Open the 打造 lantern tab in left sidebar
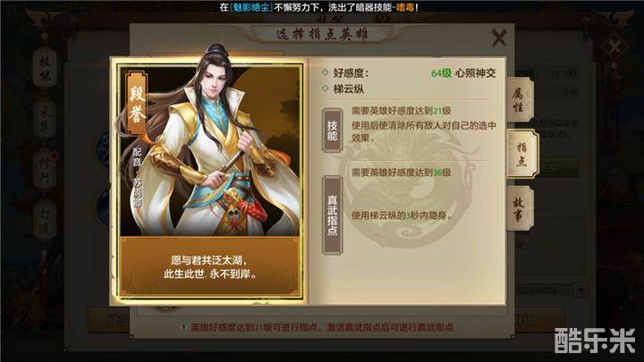Screen dimensions: 644x362 [x=45, y=220]
